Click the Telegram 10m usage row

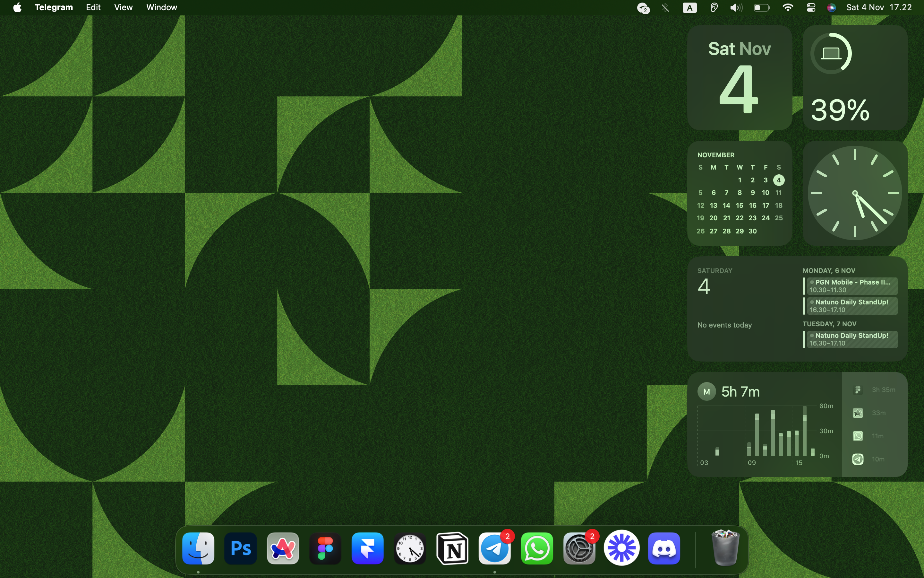tap(868, 459)
